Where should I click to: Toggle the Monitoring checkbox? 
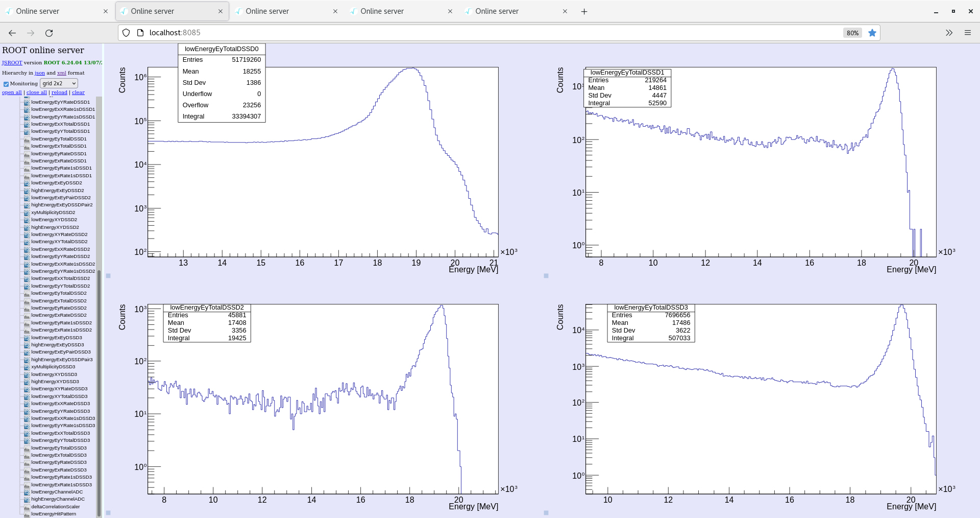click(6, 84)
